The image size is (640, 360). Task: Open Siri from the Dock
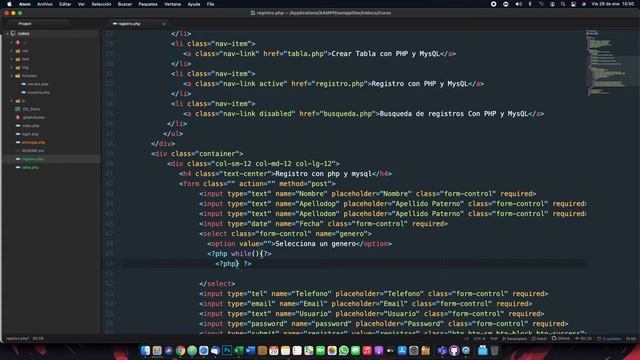(x=169, y=350)
